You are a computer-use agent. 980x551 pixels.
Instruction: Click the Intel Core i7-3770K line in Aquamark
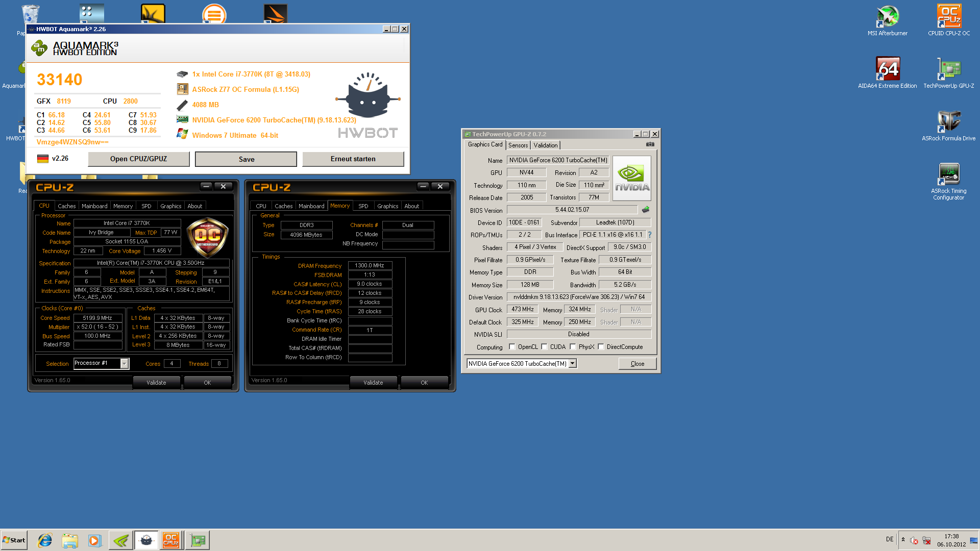point(251,74)
